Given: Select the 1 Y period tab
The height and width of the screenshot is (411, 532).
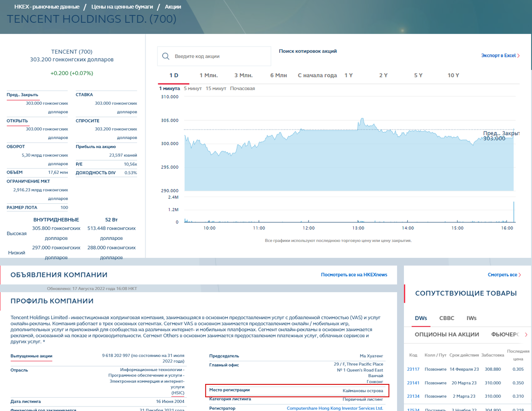Looking at the screenshot, I should 348,75.
